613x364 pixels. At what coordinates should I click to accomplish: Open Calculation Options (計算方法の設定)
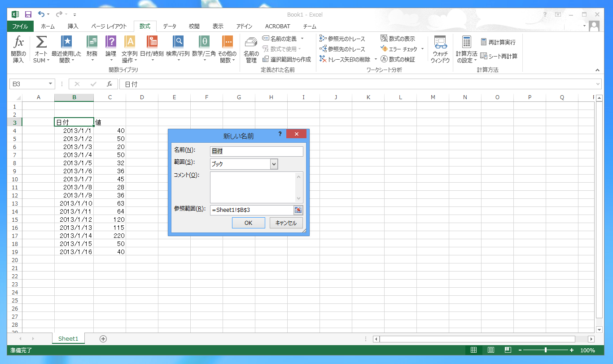(x=467, y=49)
